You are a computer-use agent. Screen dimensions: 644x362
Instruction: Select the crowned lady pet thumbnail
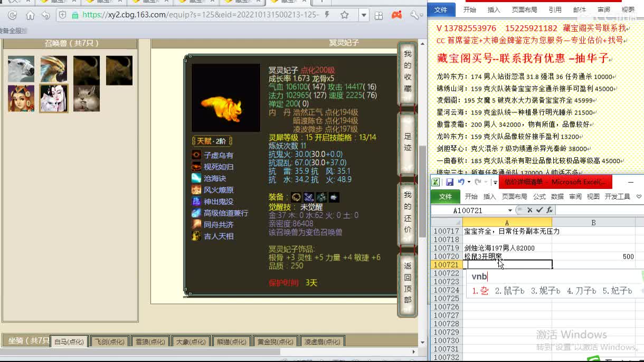click(x=21, y=99)
